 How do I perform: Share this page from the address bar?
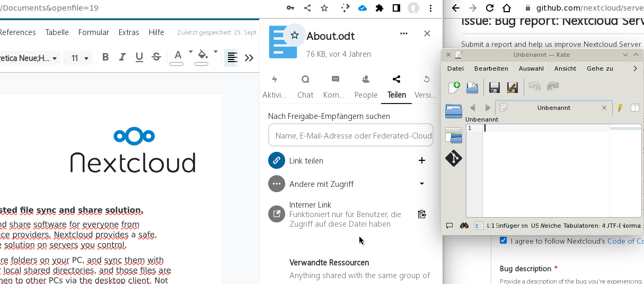coord(307,8)
